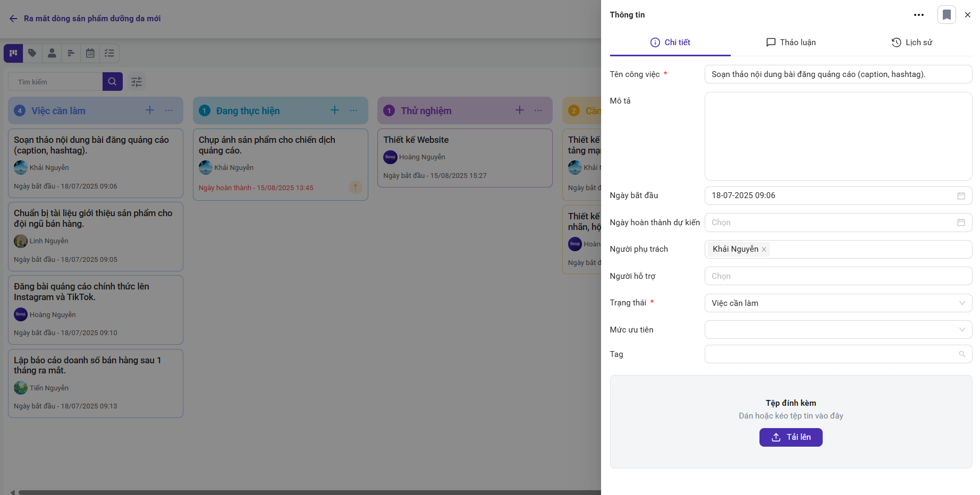Screen dimensions: 980x495
Task: Select the person view icon in toolbar
Action: click(x=52, y=53)
